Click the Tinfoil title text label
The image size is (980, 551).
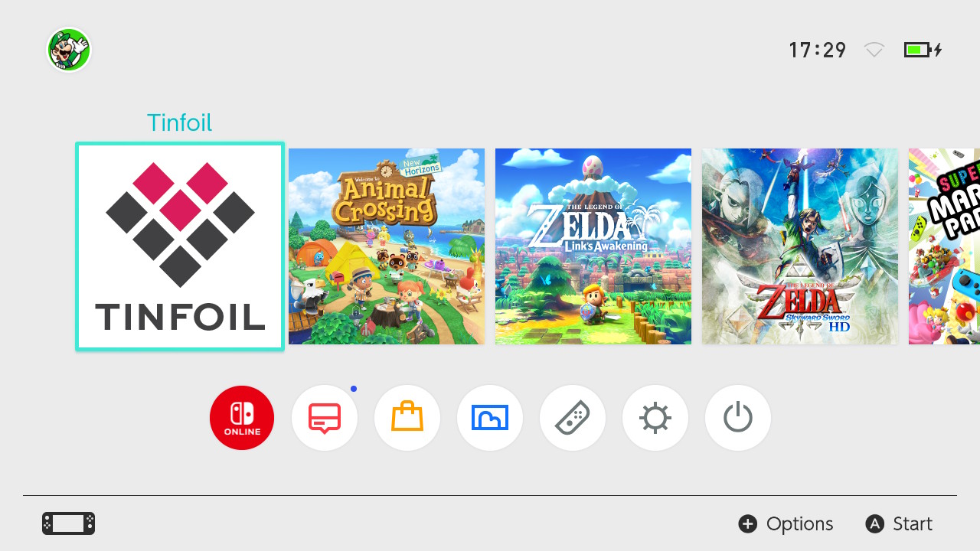(x=179, y=122)
